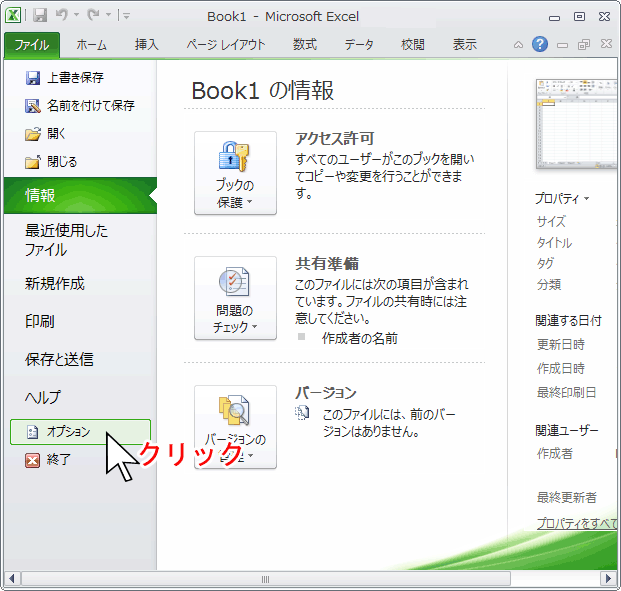621x591 pixels.
Task: Open the blue Help question mark icon
Action: coord(540,44)
